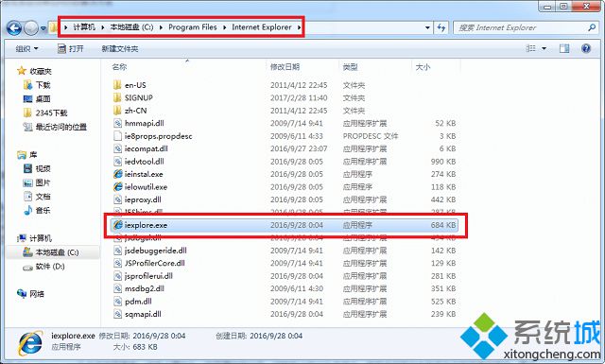The height and width of the screenshot is (364, 605).
Task: Click the ieproxy.dll file icon
Action: tap(117, 199)
